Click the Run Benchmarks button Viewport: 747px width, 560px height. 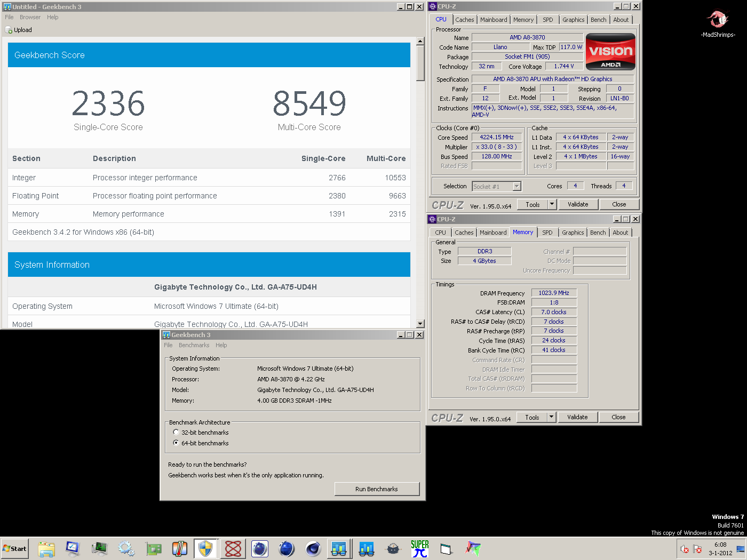tap(377, 489)
